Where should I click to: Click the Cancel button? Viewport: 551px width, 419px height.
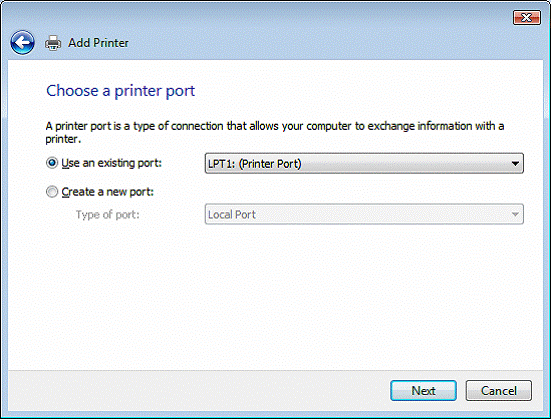[499, 391]
